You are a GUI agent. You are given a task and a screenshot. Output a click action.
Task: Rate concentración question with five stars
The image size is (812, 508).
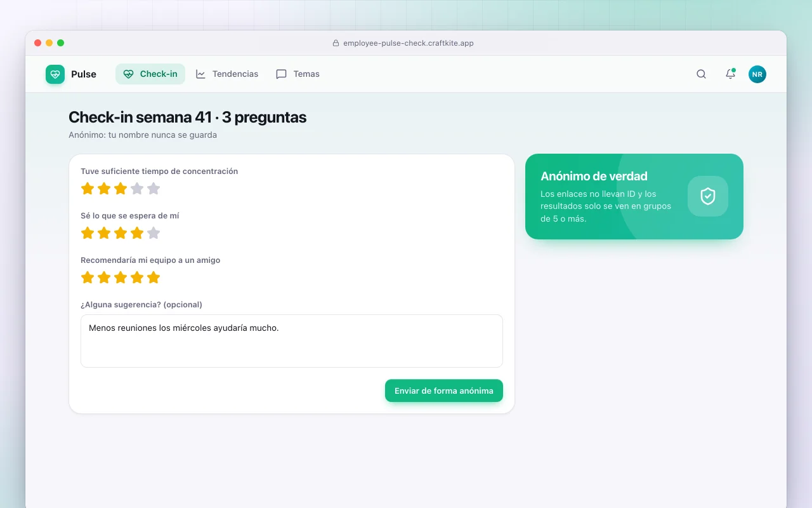(154, 189)
